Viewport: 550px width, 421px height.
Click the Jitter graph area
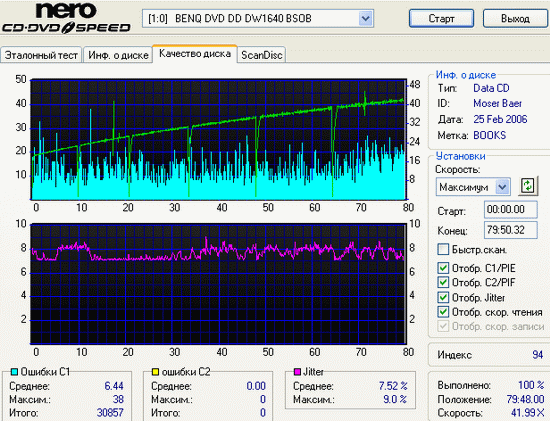click(218, 284)
